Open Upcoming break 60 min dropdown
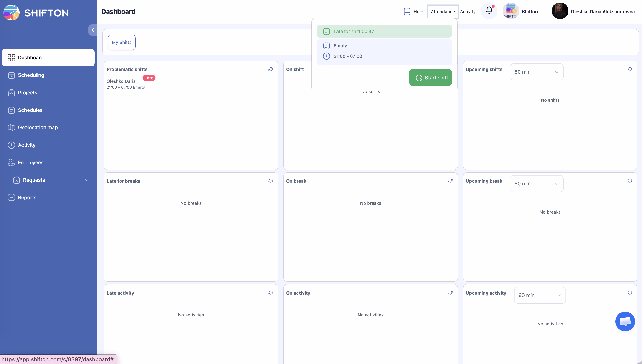Image resolution: width=642 pixels, height=364 pixels. [x=536, y=184]
